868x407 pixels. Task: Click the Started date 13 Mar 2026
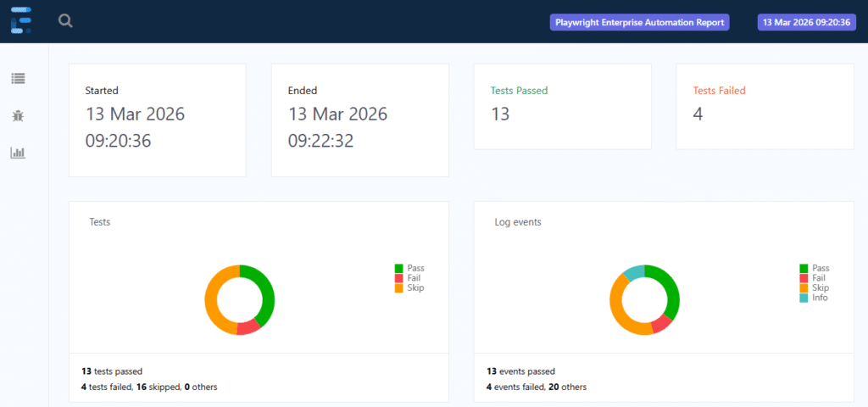pyautogui.click(x=135, y=114)
